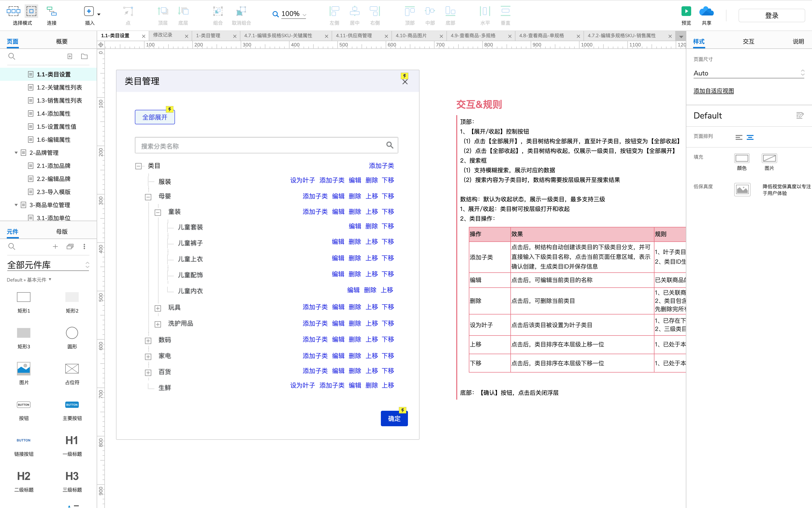Click Align Middle (中部) icon
This screenshot has height=508, width=812.
pos(430,11)
